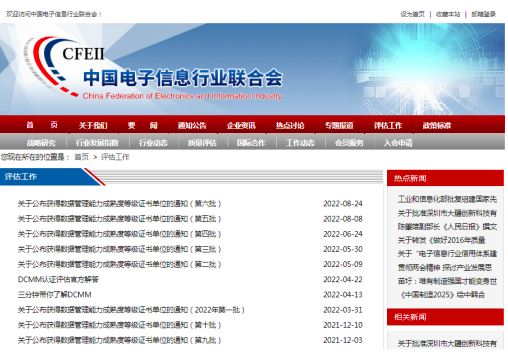Screen dimensions: 508x360
Task: Go to 工作动态 in the gray bar
Action: [300, 143]
